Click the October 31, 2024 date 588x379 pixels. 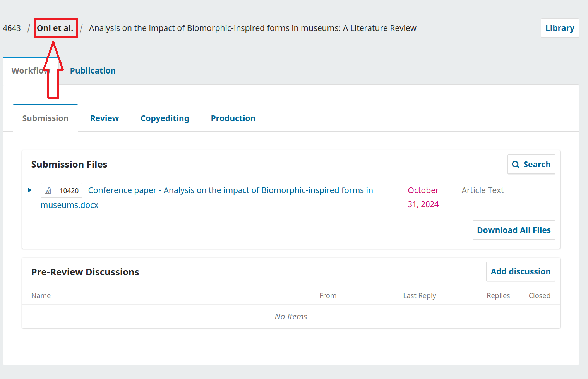423,197
